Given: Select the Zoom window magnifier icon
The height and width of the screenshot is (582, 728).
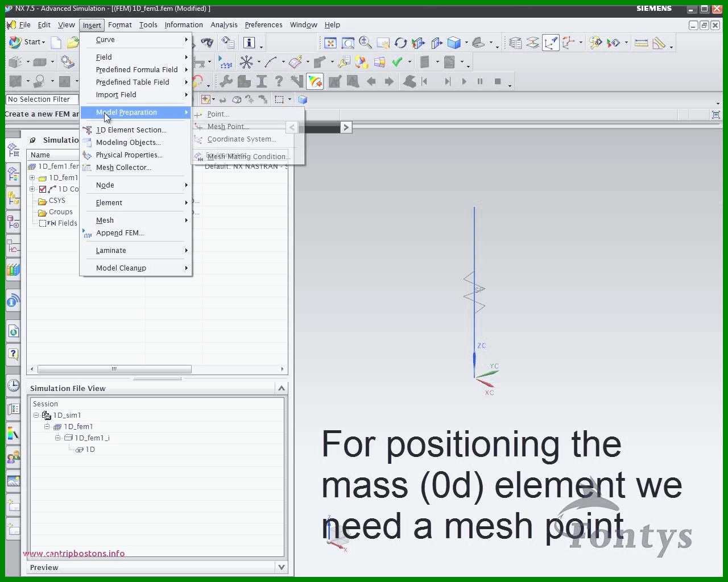Looking at the screenshot, I should point(348,43).
